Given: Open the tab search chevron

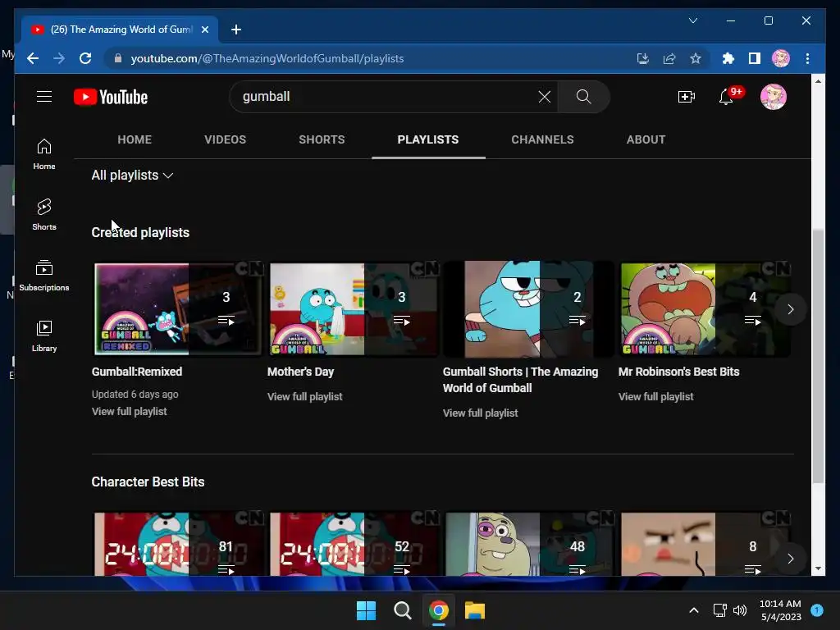Looking at the screenshot, I should point(692,21).
